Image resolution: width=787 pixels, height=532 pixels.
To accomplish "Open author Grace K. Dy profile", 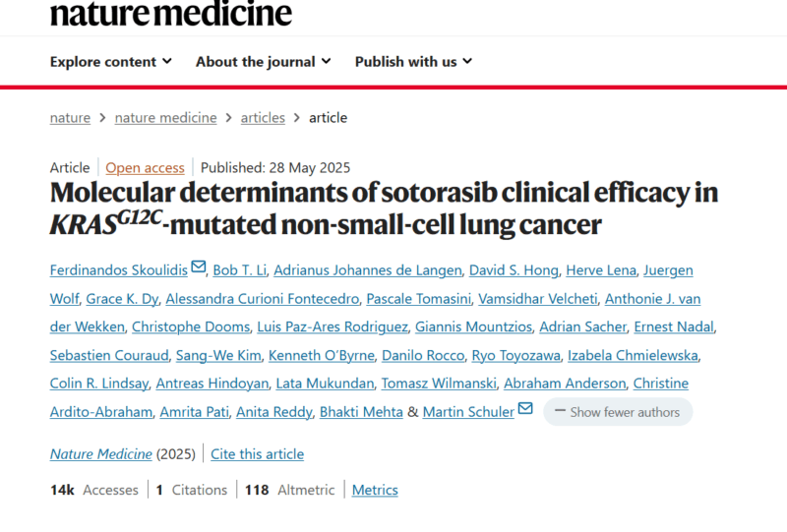I will (x=122, y=299).
